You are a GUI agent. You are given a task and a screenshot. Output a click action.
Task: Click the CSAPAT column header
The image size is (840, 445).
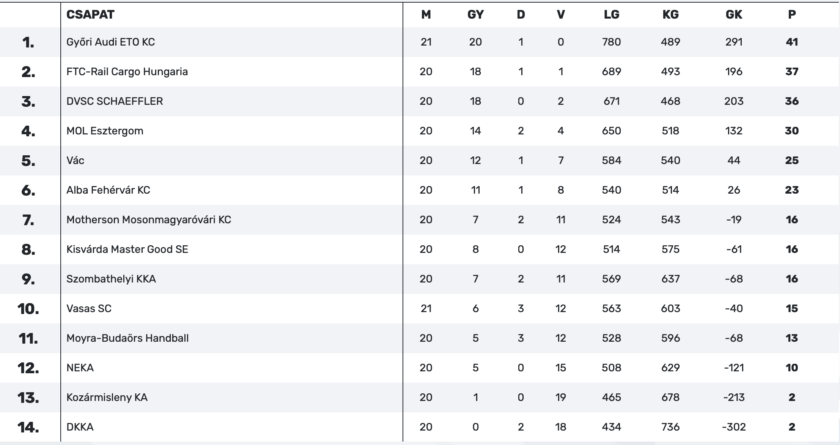click(88, 14)
